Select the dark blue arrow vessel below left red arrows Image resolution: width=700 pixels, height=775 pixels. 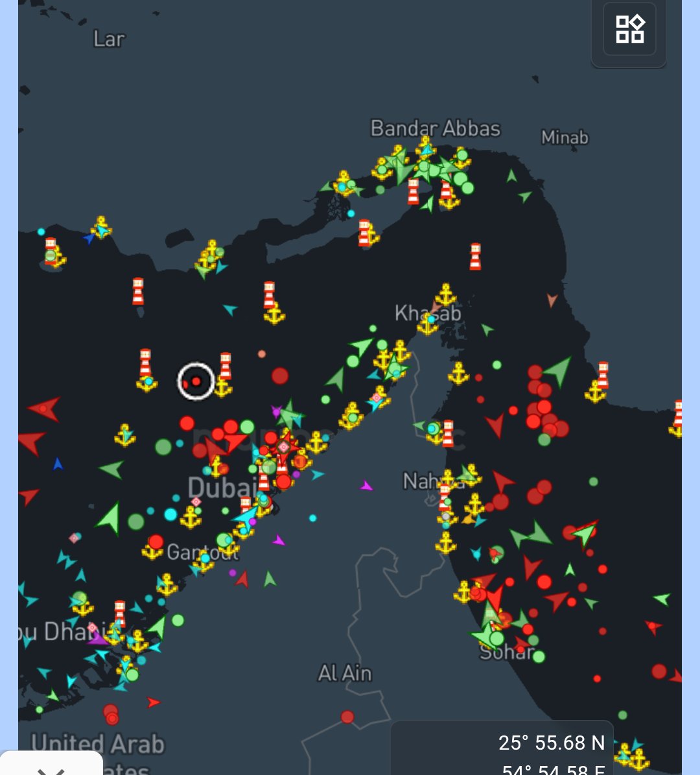tap(58, 464)
